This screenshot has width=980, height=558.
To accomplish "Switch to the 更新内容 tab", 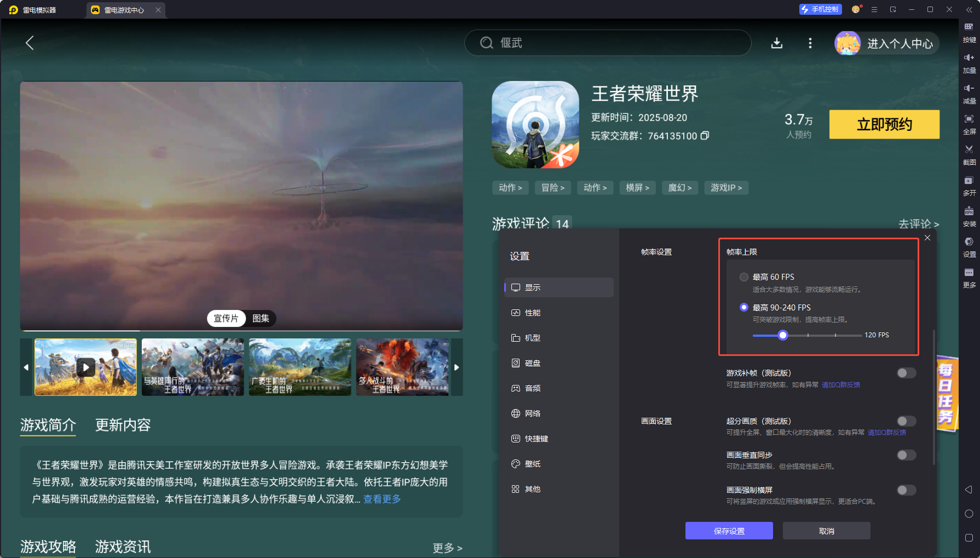I will pos(123,425).
